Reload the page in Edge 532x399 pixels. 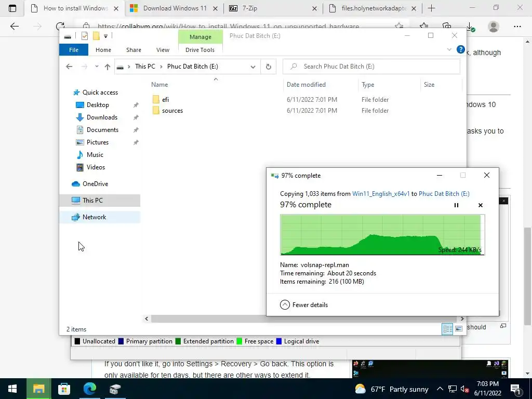click(60, 26)
